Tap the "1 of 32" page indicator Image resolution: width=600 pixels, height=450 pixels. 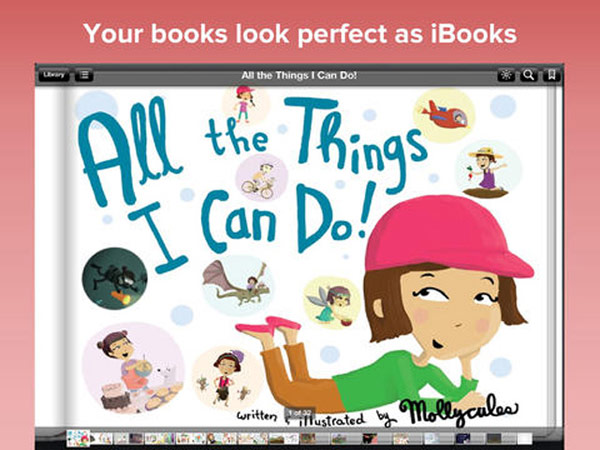(x=300, y=413)
